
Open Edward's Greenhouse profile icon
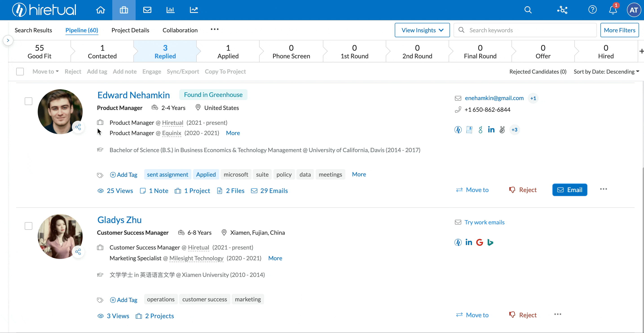click(480, 130)
